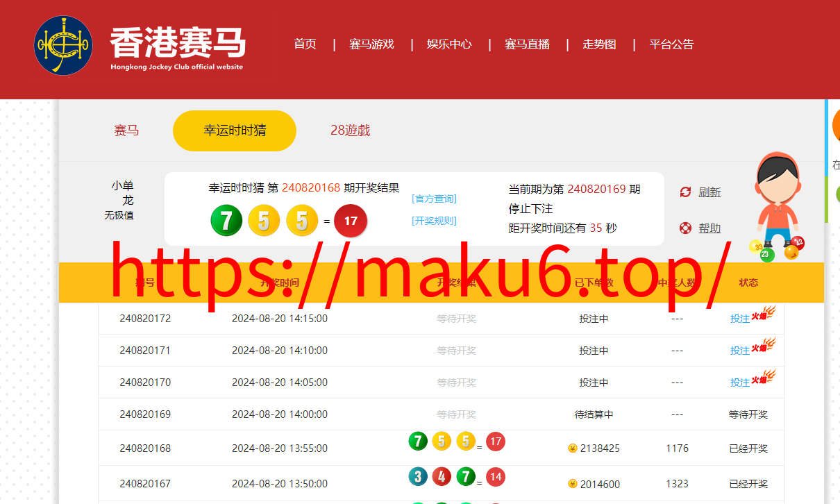Click the green 7 ball in latest result
This screenshot has width=840, height=504.
(226, 221)
